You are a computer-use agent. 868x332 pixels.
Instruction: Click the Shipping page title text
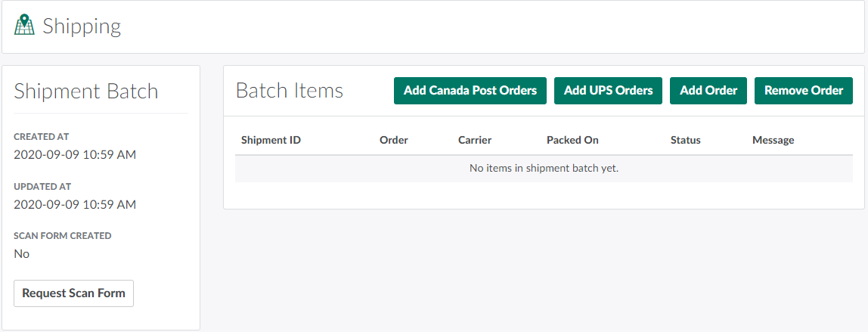click(82, 26)
